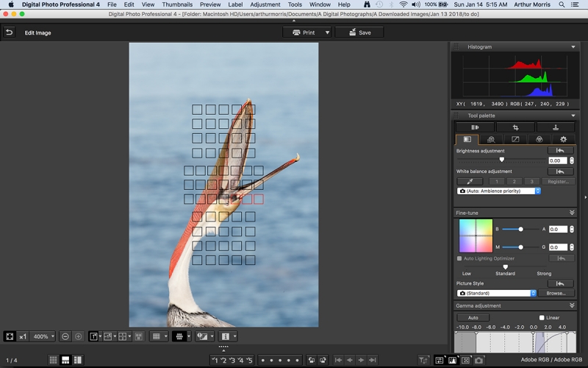
Task: Switch to the color adjustment tab
Action: pos(539,139)
